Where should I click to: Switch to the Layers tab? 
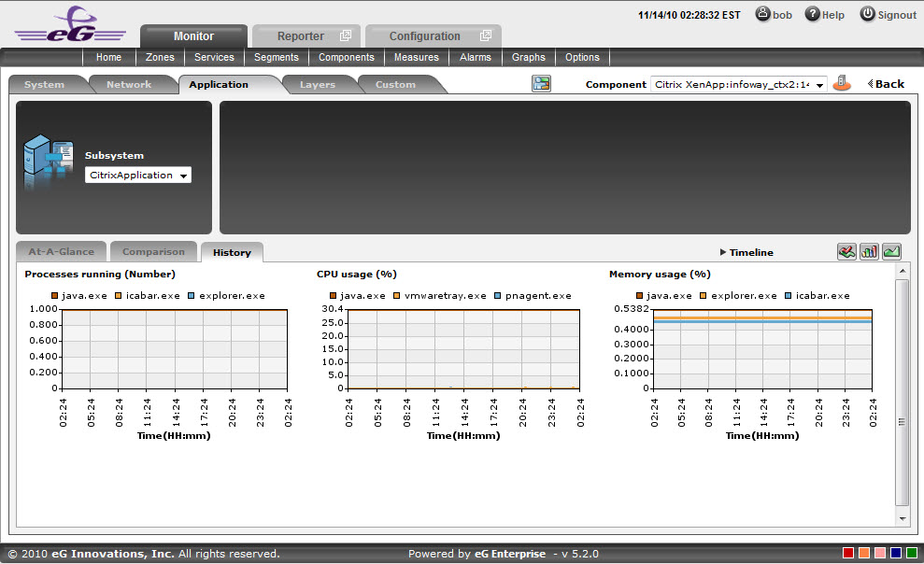click(x=318, y=84)
